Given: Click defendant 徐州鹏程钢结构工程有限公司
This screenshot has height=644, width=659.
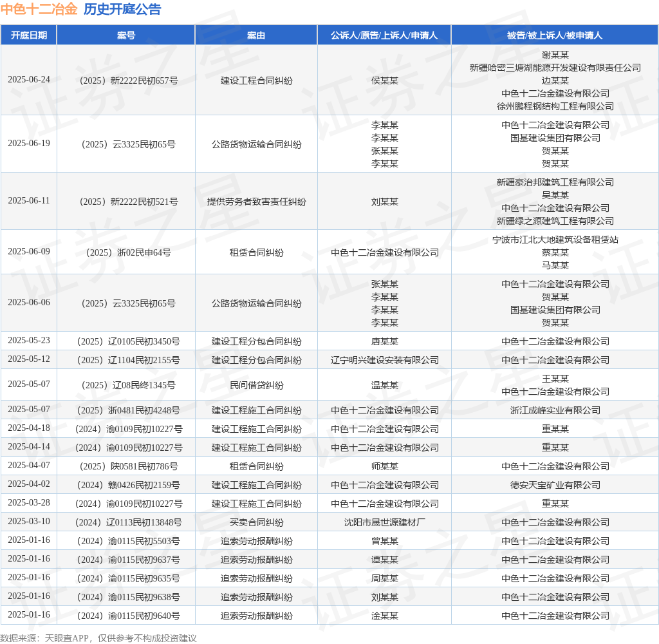Looking at the screenshot, I should pos(555,106).
